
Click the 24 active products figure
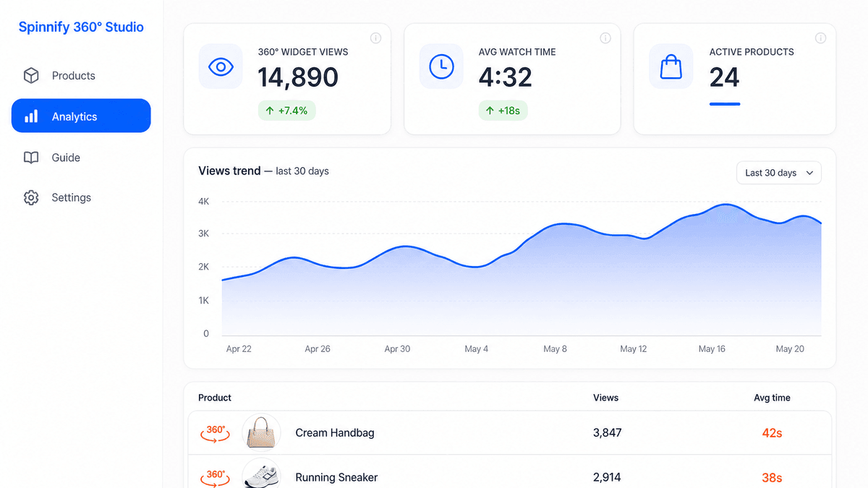coord(724,77)
